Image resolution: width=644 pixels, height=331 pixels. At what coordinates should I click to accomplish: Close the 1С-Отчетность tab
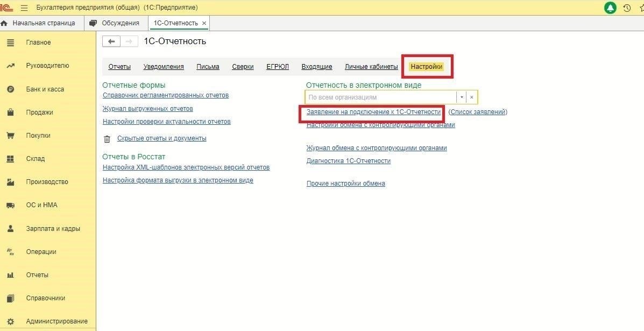(x=204, y=23)
